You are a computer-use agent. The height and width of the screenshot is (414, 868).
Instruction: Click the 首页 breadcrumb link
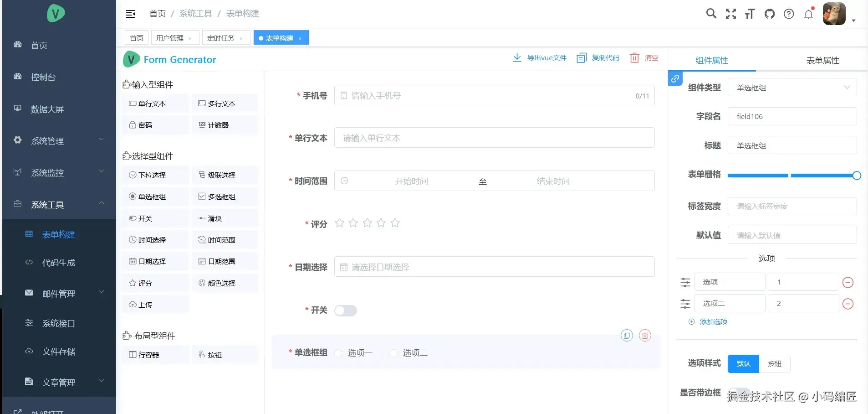[158, 14]
